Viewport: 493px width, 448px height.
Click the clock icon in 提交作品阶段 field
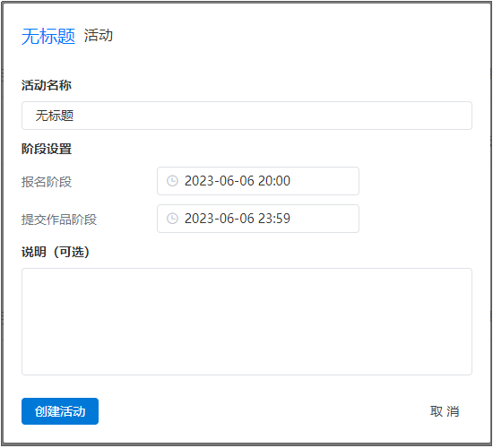click(x=172, y=219)
